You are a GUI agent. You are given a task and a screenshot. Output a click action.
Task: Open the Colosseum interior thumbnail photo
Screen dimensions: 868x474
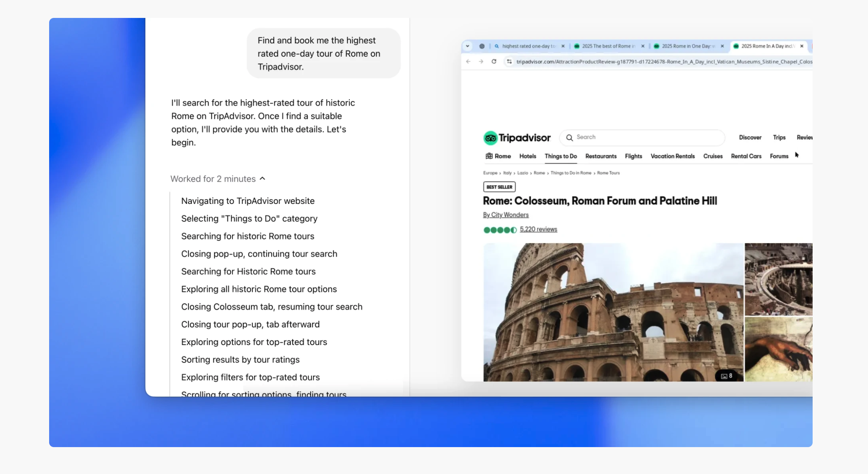[779, 279]
